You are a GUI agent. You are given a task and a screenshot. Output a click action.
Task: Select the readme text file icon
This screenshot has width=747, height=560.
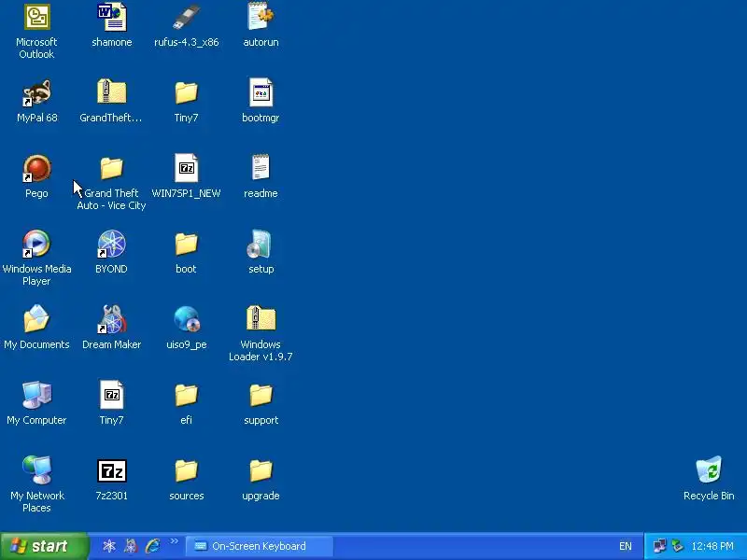(x=261, y=169)
